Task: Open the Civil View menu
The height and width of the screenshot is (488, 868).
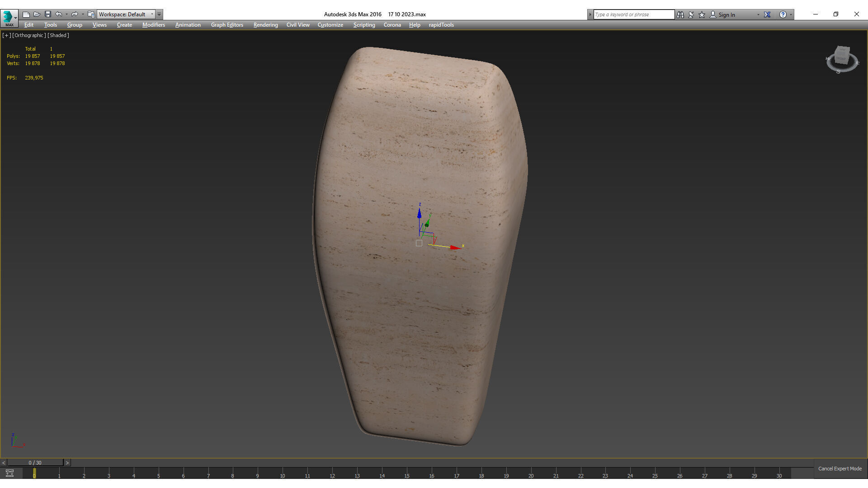Action: [x=298, y=25]
